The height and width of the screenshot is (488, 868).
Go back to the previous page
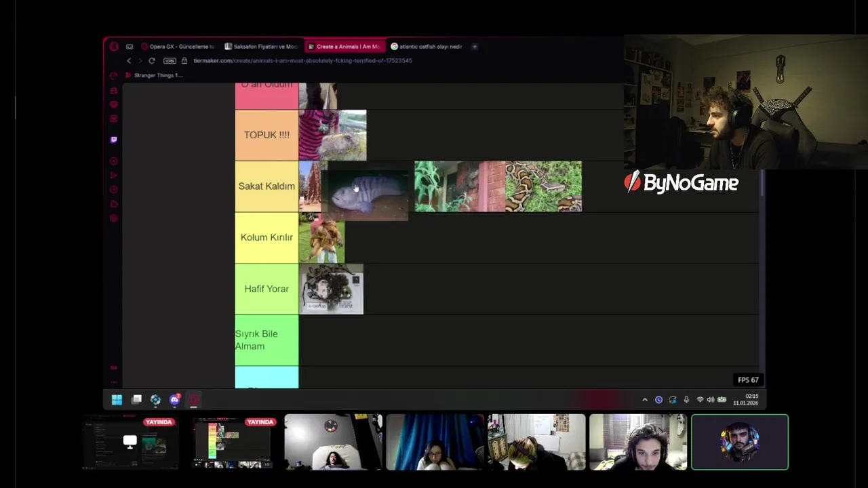129,60
